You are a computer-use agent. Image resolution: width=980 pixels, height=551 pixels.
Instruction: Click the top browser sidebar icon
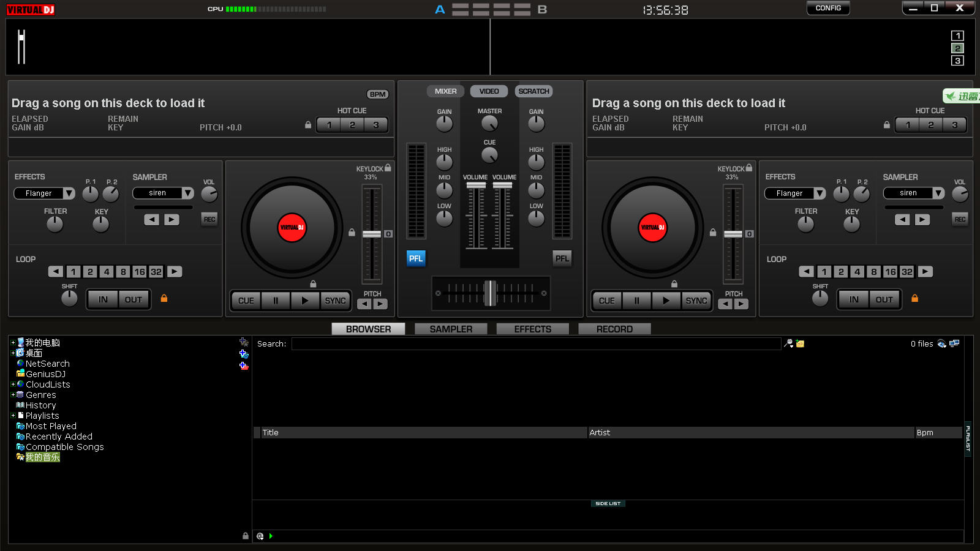pyautogui.click(x=244, y=342)
